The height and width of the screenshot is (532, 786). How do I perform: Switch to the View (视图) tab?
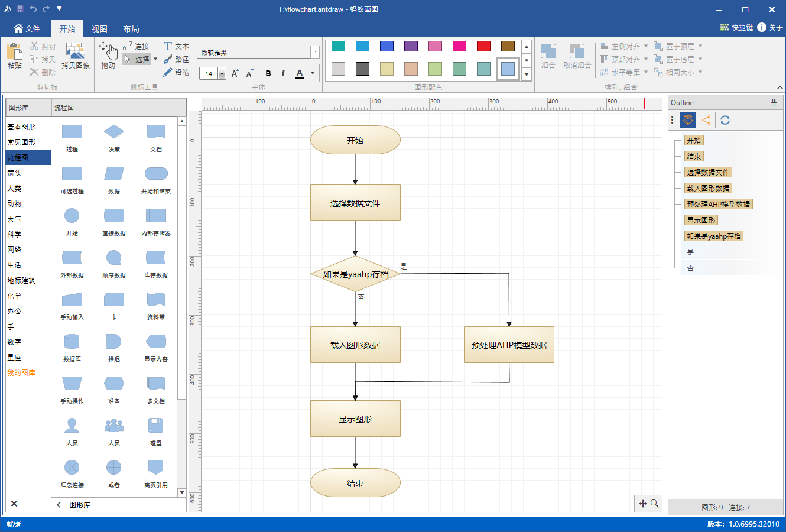[x=99, y=28]
